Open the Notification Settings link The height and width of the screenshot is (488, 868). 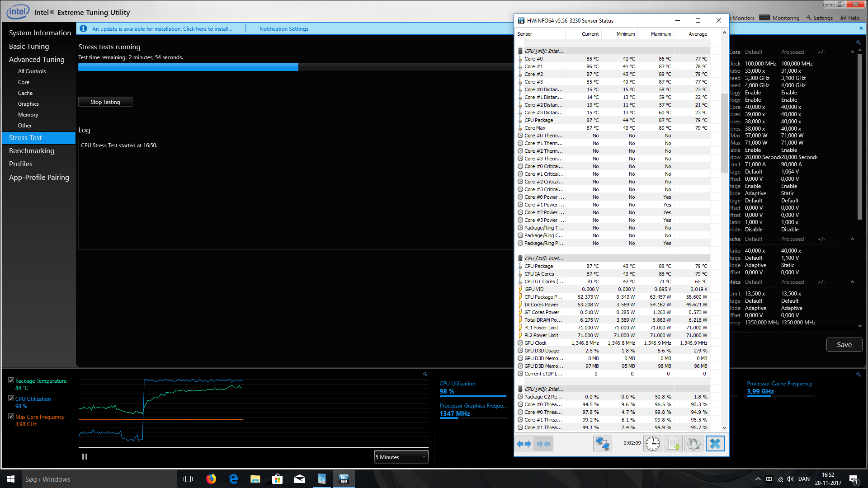[x=284, y=28]
